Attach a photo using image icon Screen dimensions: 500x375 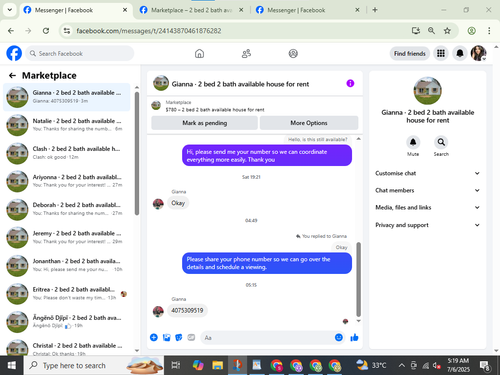(x=166, y=337)
